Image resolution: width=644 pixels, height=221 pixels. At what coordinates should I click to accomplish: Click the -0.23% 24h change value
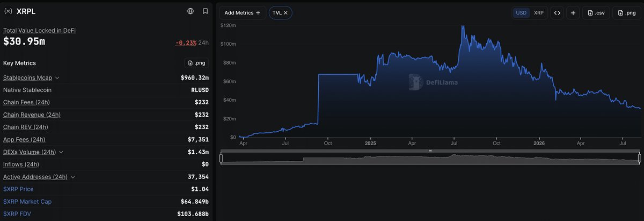186,42
